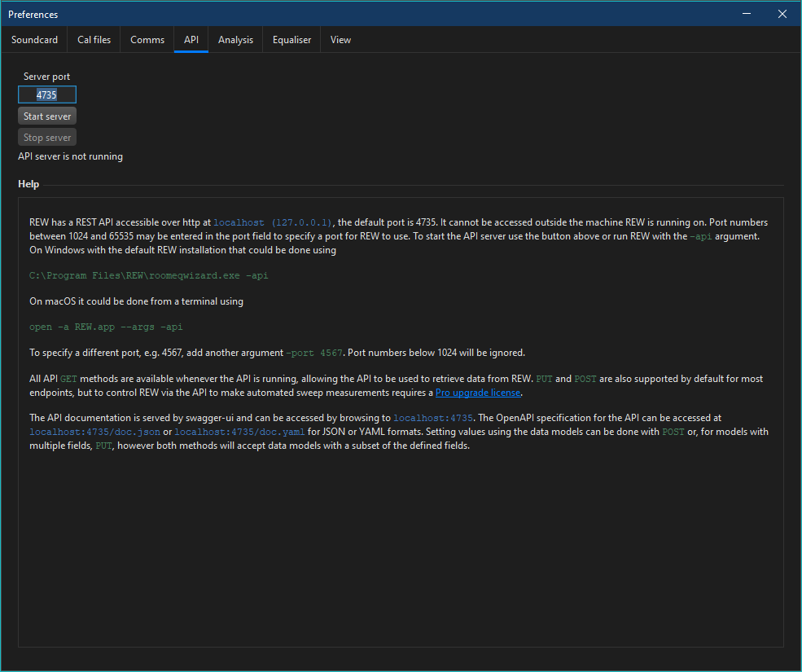Click the Stop server button

coord(47,138)
